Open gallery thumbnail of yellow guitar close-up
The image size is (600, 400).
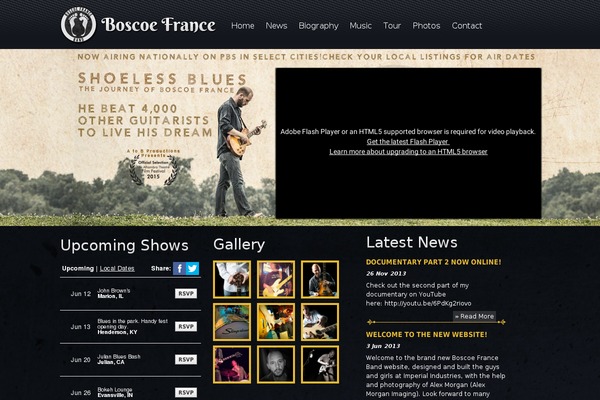pyautogui.click(x=276, y=279)
